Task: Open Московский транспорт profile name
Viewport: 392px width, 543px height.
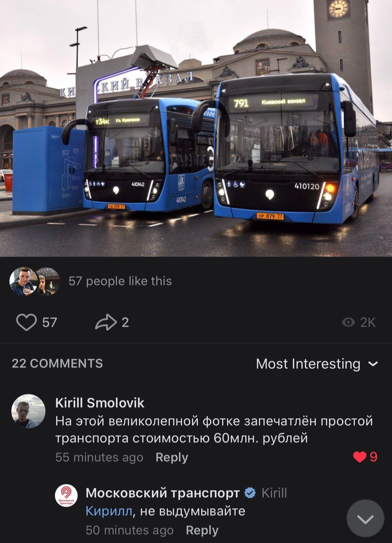Action: 162,493
